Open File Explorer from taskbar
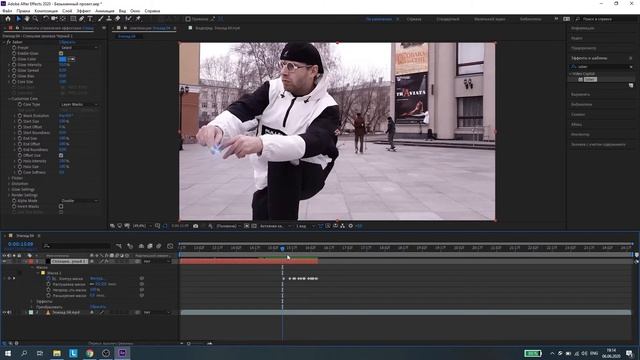640x360 pixels. click(57, 353)
